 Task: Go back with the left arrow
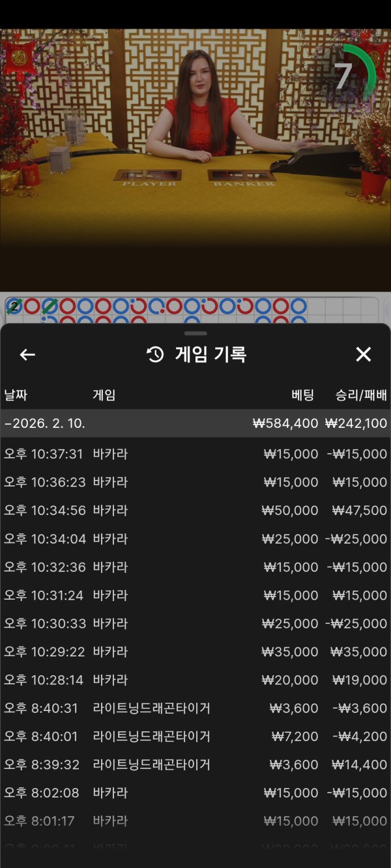(27, 354)
